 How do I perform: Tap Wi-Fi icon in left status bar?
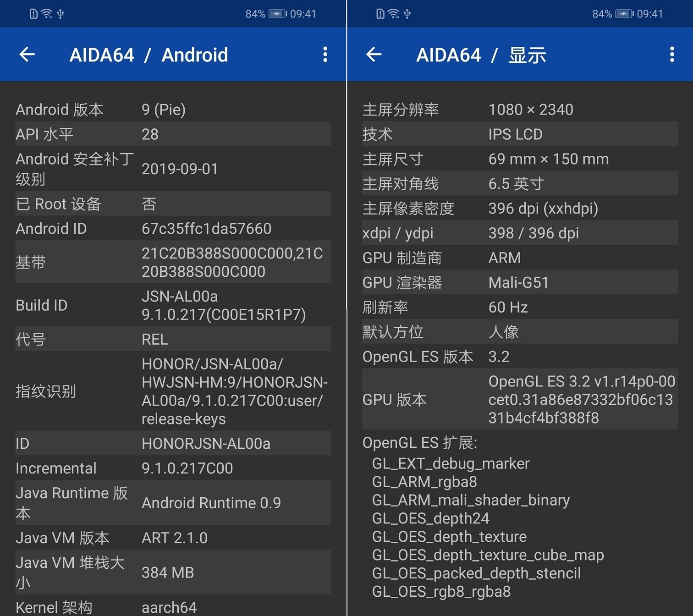pyautogui.click(x=47, y=14)
